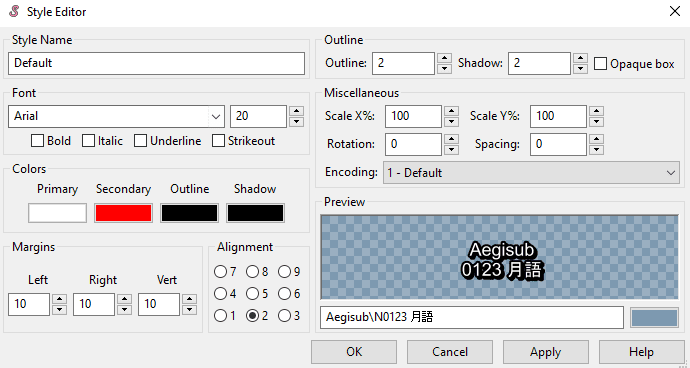Increase Left margin with up arrow
The width and height of the screenshot is (690, 368).
59,299
